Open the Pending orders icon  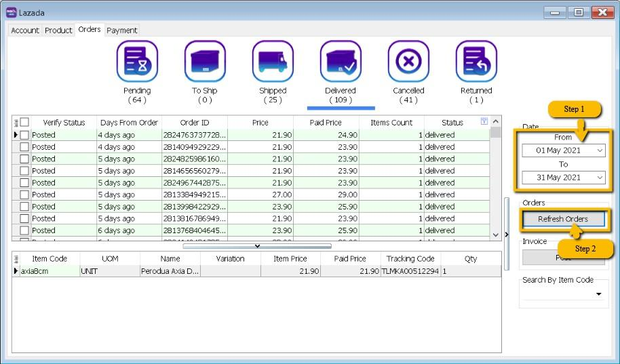[137, 62]
